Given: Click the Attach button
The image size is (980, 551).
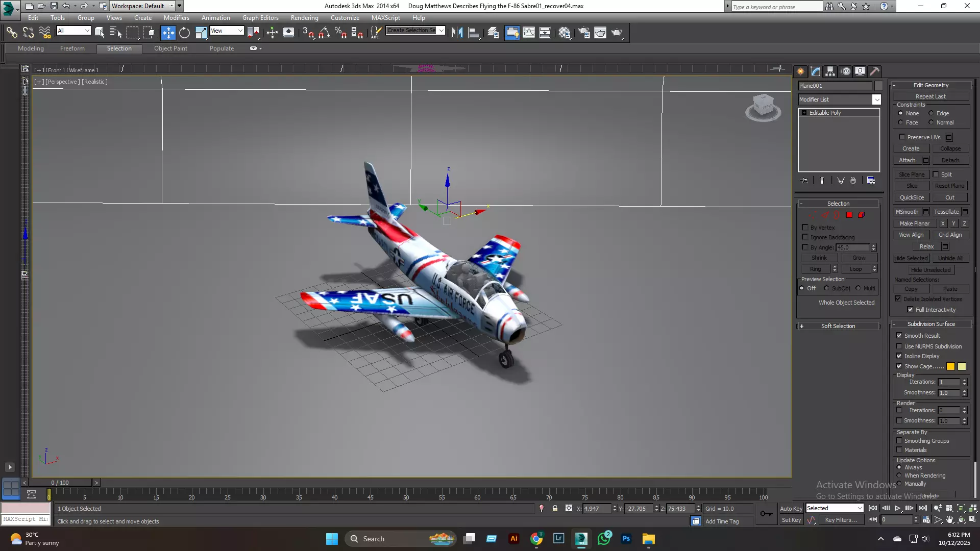Looking at the screenshot, I should (x=907, y=160).
